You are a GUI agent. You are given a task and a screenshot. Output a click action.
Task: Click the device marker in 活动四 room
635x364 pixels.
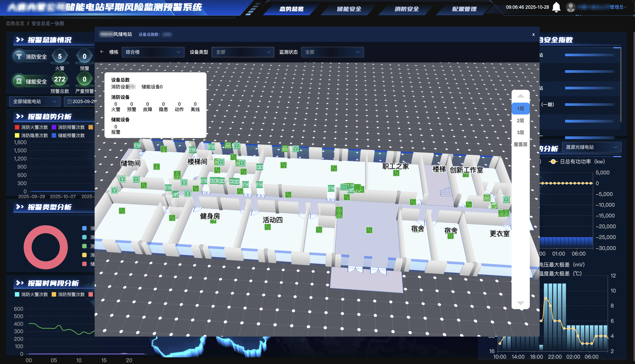(x=267, y=227)
